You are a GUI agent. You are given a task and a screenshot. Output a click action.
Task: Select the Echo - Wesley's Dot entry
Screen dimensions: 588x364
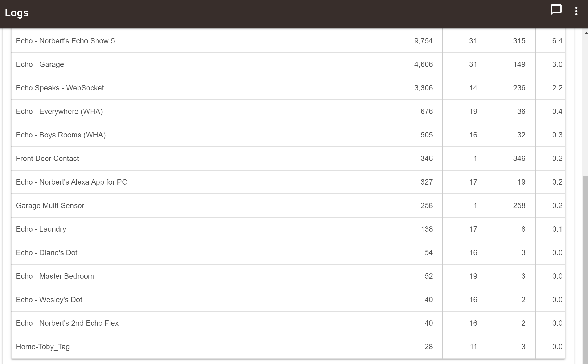[x=49, y=300]
